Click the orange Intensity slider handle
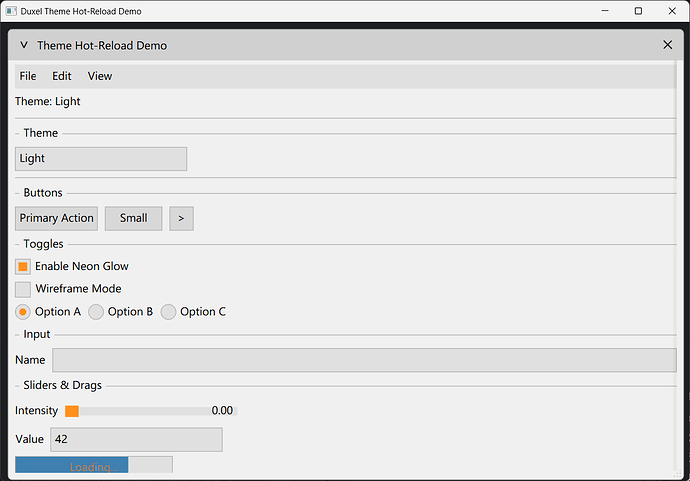Viewport: 690px width, 481px height. (x=72, y=411)
